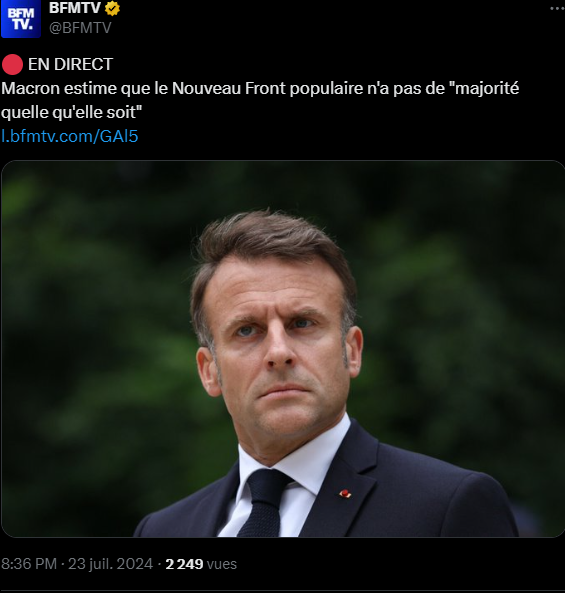Click the blurred green foliage background of the photo

[95, 303]
